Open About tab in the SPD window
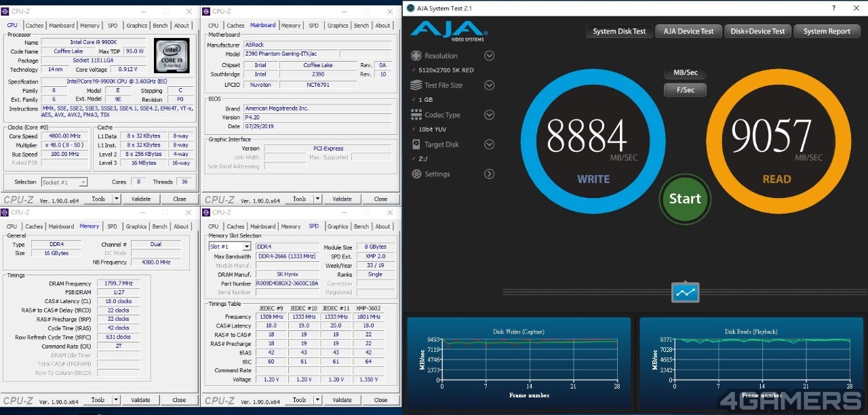 click(x=382, y=226)
